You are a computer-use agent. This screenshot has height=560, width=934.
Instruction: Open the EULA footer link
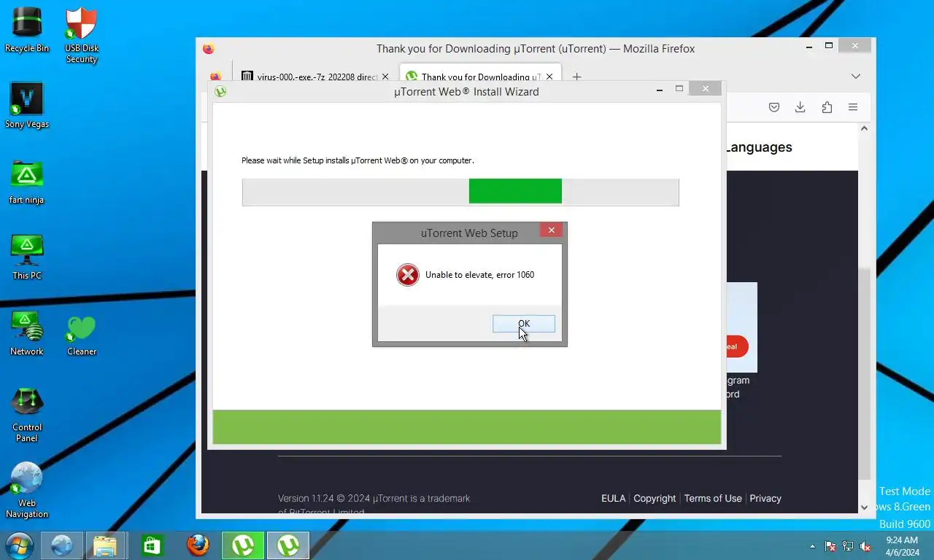pos(613,498)
